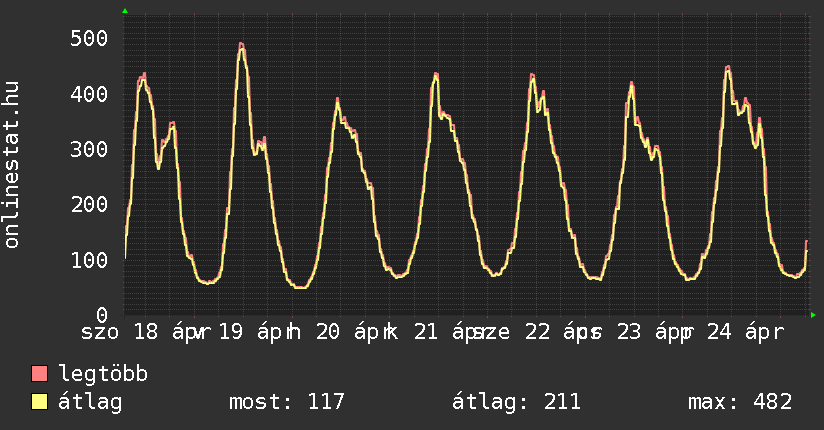The image size is (824, 430).
Task: Click the 100 label on the Y-axis
Action: click(x=90, y=260)
